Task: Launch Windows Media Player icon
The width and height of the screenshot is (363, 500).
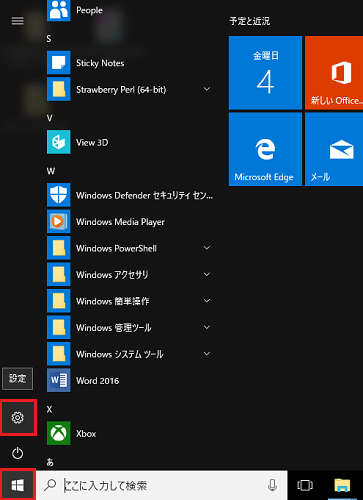Action: (59, 221)
